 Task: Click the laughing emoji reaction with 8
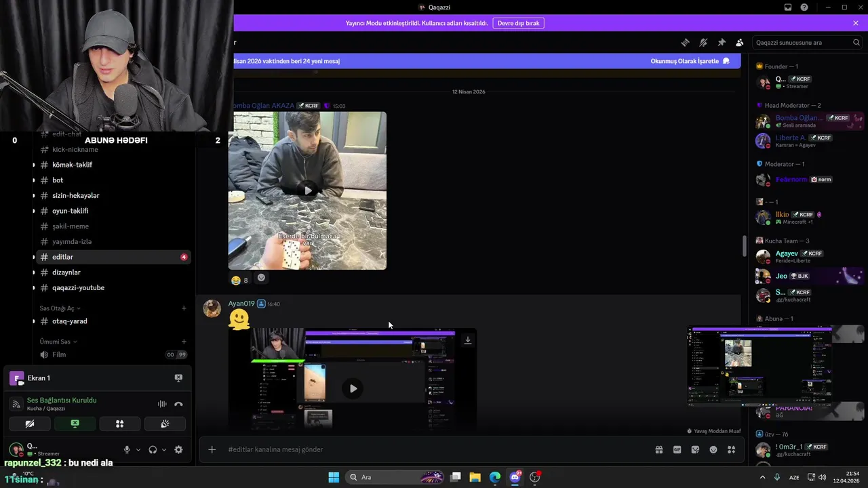click(x=239, y=280)
